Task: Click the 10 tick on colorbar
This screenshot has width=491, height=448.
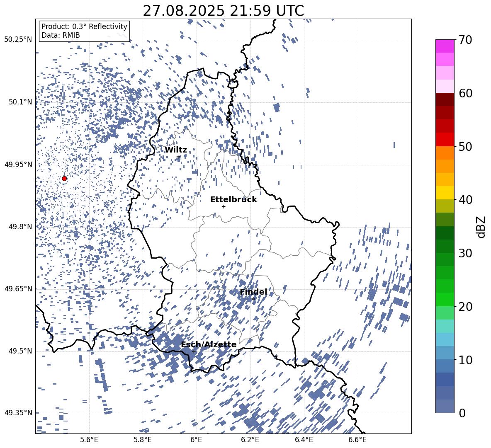Action: (466, 360)
